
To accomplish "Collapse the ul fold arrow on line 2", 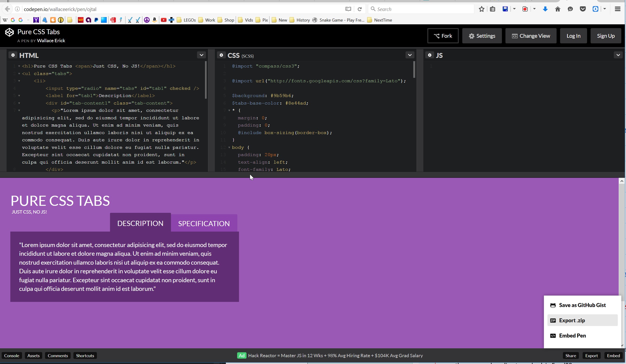I will [19, 74].
